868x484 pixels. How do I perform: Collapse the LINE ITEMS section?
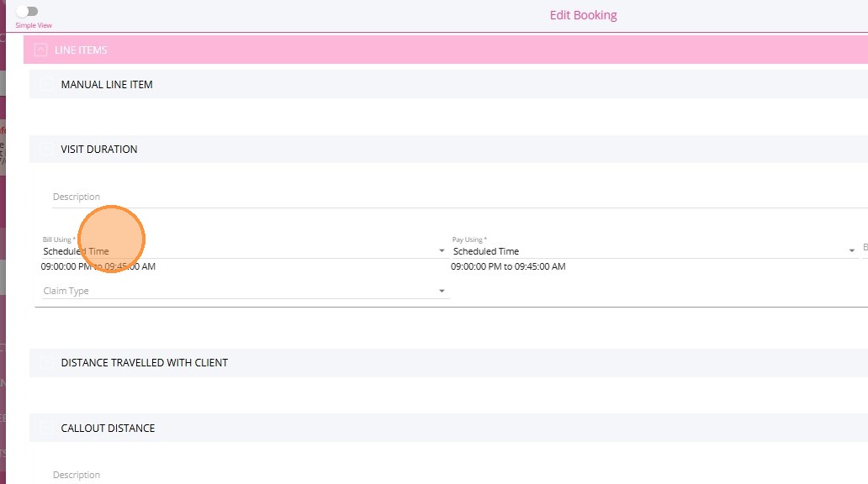[x=40, y=50]
